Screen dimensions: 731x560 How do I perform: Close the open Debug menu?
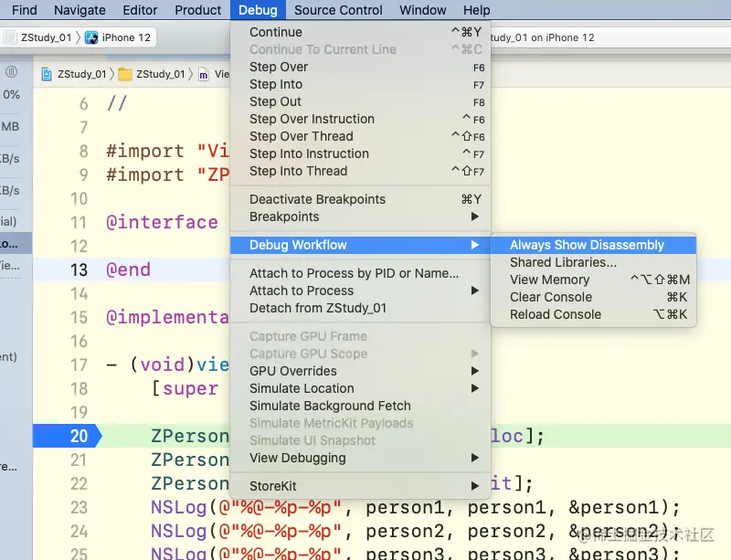pos(258,10)
